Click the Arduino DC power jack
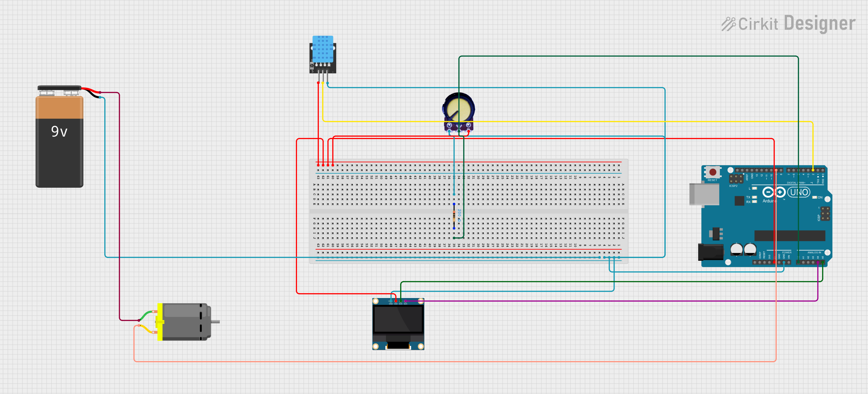The image size is (868, 394). [710, 252]
